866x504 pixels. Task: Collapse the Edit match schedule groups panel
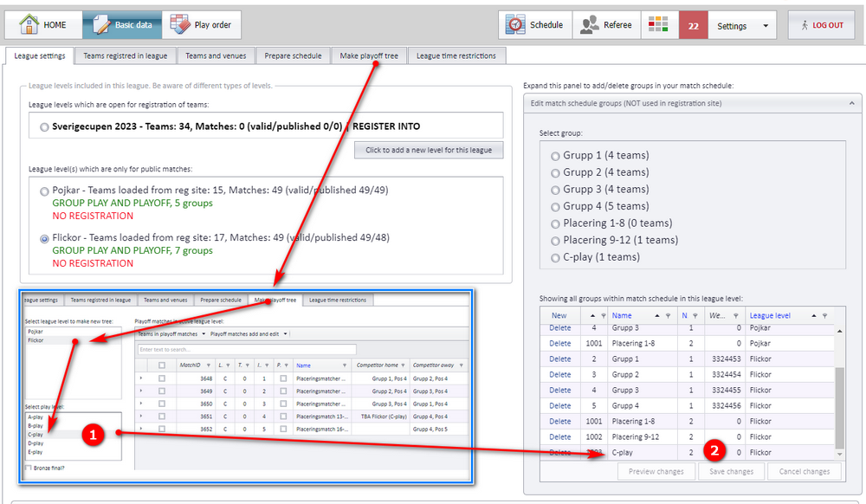[851, 103]
